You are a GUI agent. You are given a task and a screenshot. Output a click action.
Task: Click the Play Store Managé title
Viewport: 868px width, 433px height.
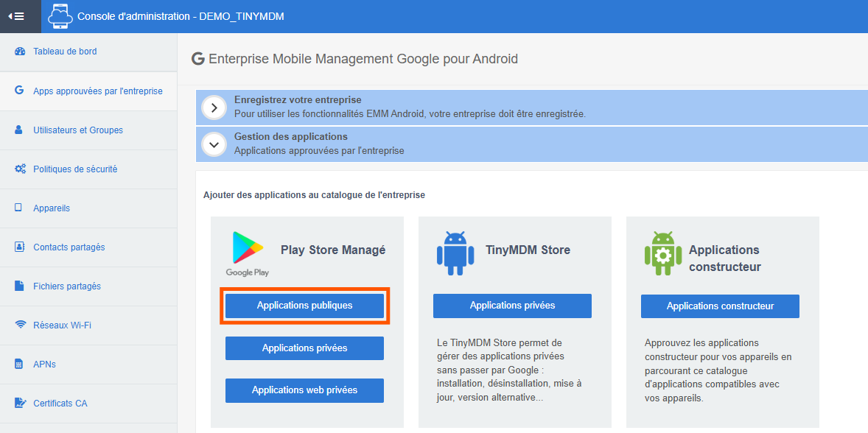[x=333, y=250]
